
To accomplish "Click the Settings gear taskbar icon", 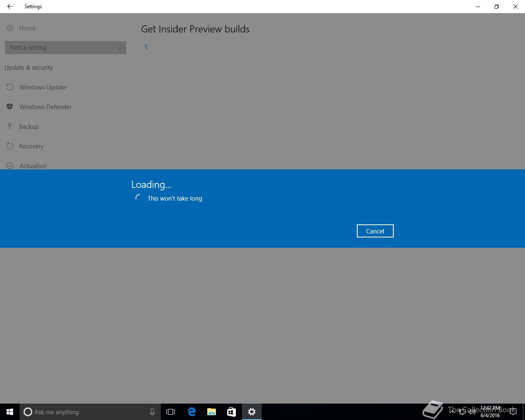I will 252,412.
